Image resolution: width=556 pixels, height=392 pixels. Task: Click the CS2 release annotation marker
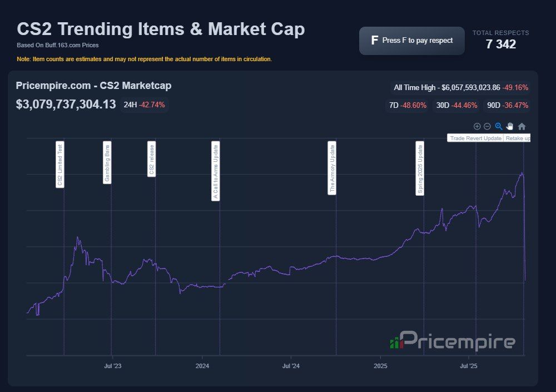coord(151,159)
